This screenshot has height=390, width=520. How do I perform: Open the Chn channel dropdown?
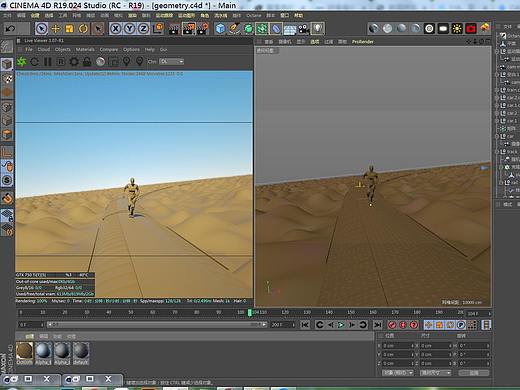pyautogui.click(x=172, y=61)
